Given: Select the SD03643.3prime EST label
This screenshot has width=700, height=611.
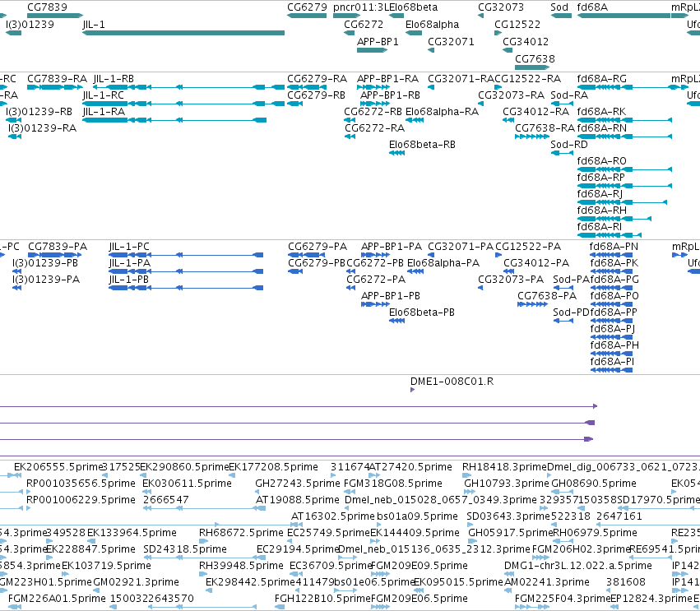Looking at the screenshot, I should pyautogui.click(x=508, y=516).
